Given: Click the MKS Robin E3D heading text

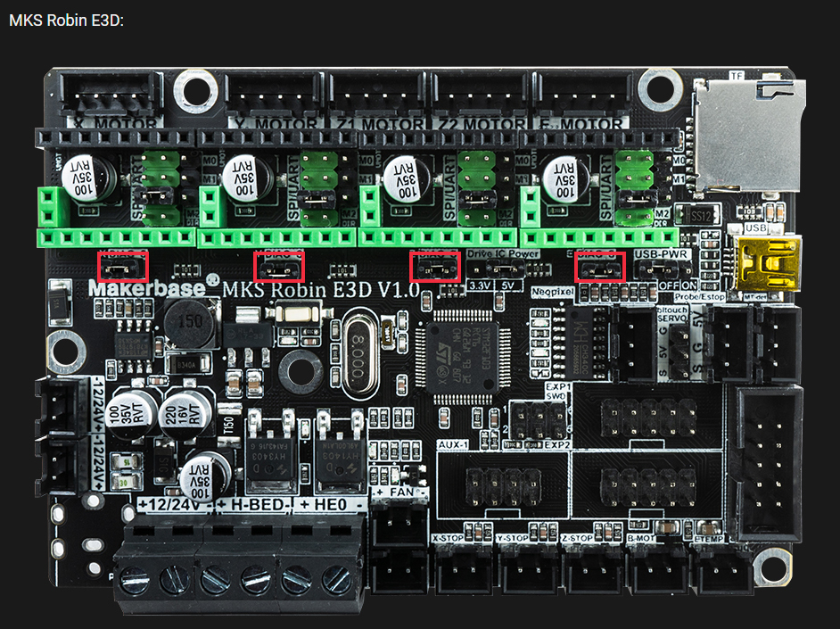Looking at the screenshot, I should point(66,19).
